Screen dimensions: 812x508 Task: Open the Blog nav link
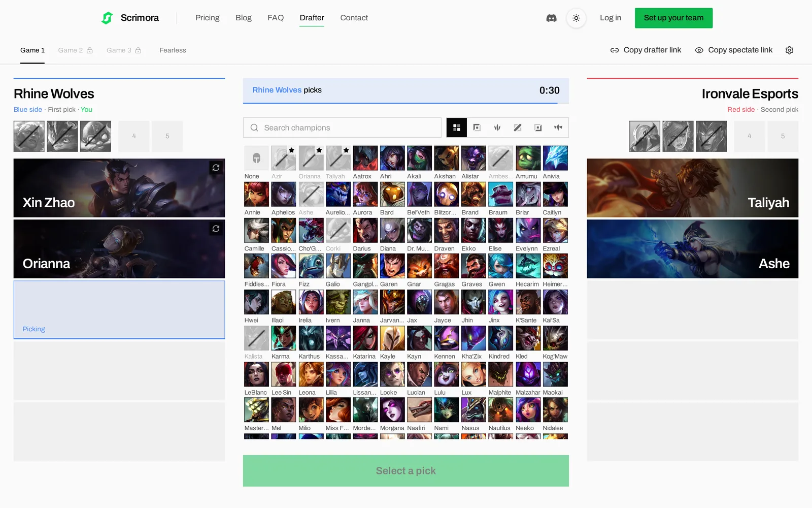tap(244, 18)
